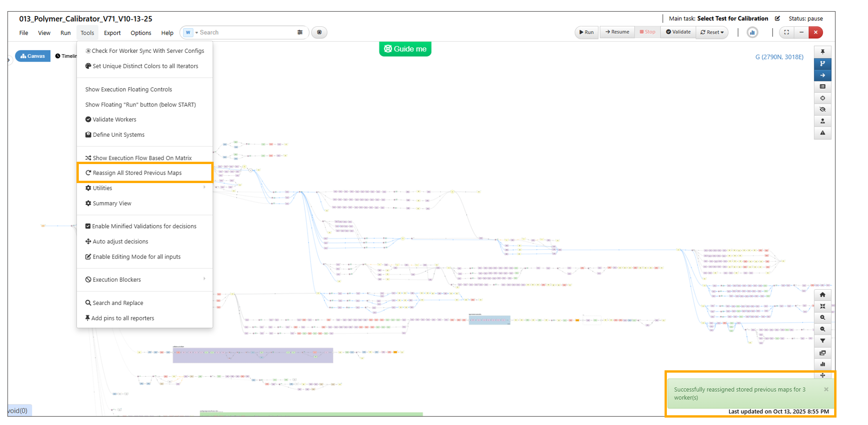Toggle the crossed-out eye visibility button
Viewport: 868px width, 425px height.
[x=822, y=110]
